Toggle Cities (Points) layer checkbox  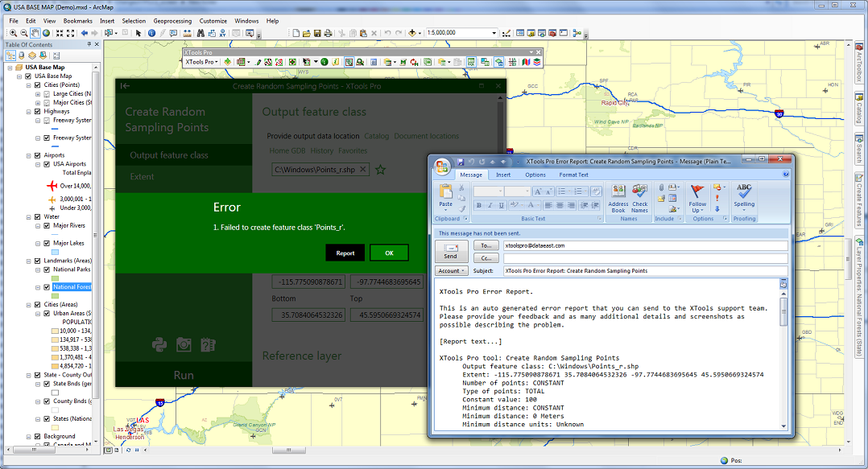pyautogui.click(x=38, y=84)
